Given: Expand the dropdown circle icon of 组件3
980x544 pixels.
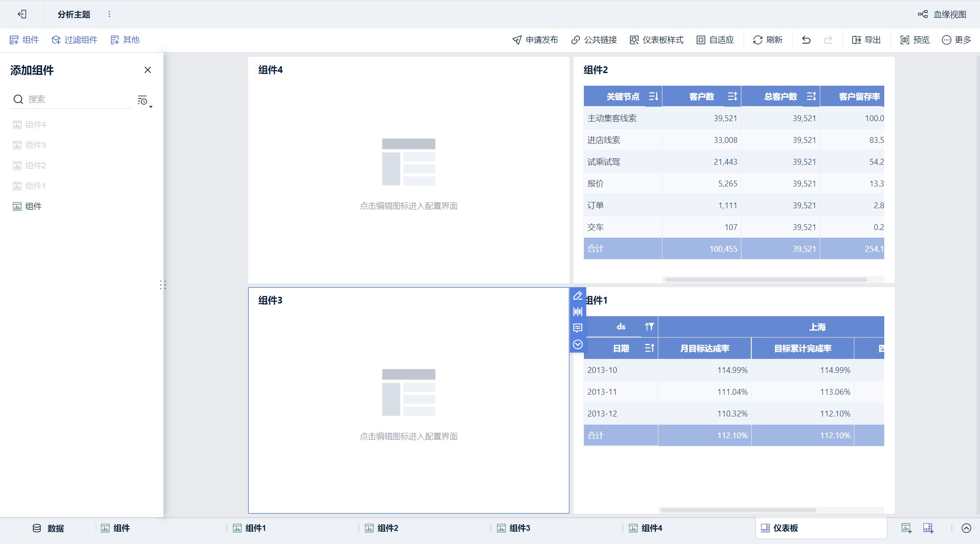Looking at the screenshot, I should point(578,344).
